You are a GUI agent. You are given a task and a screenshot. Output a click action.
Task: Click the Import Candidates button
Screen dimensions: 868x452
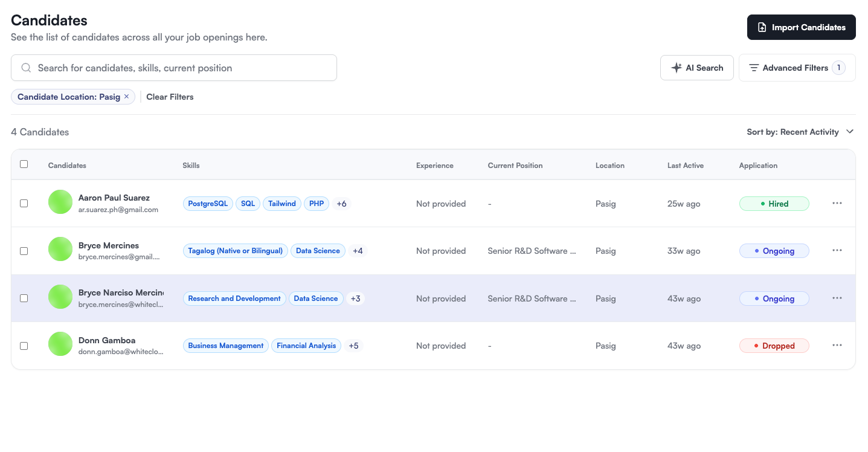point(801,27)
